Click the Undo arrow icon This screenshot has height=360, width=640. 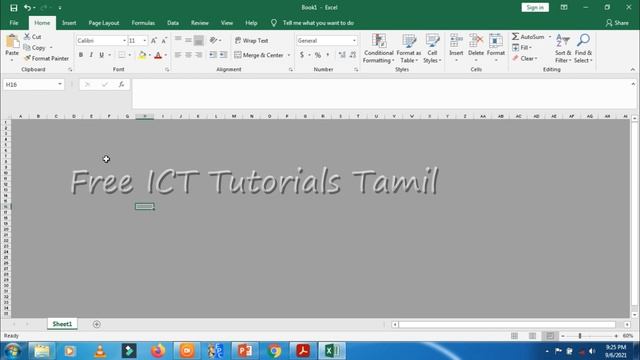(27, 7)
